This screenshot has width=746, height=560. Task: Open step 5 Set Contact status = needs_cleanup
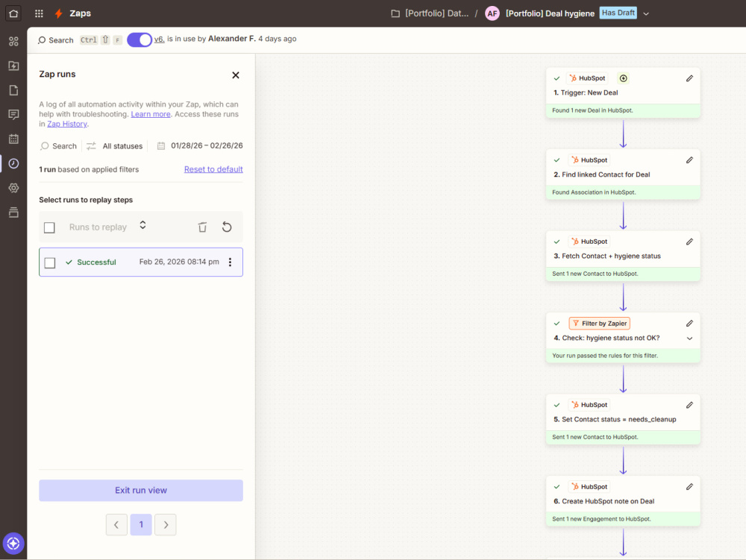click(x=623, y=419)
